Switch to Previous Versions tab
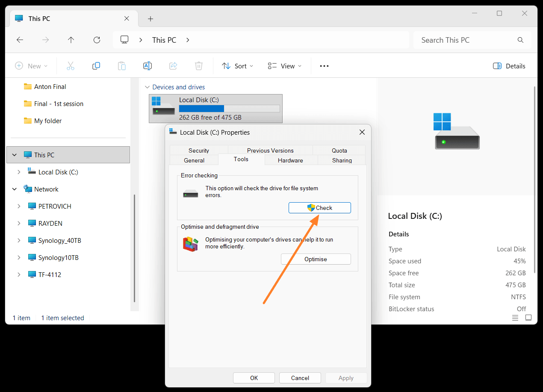 [x=270, y=150]
